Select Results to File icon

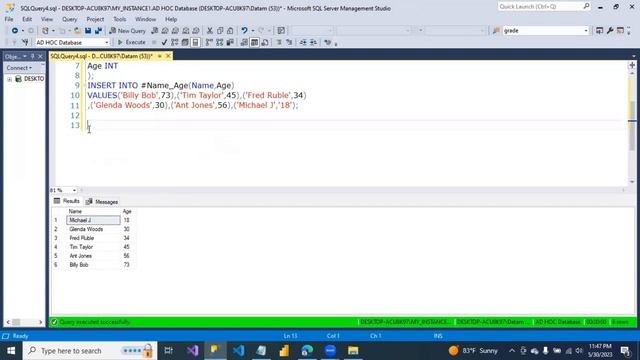click(265, 42)
